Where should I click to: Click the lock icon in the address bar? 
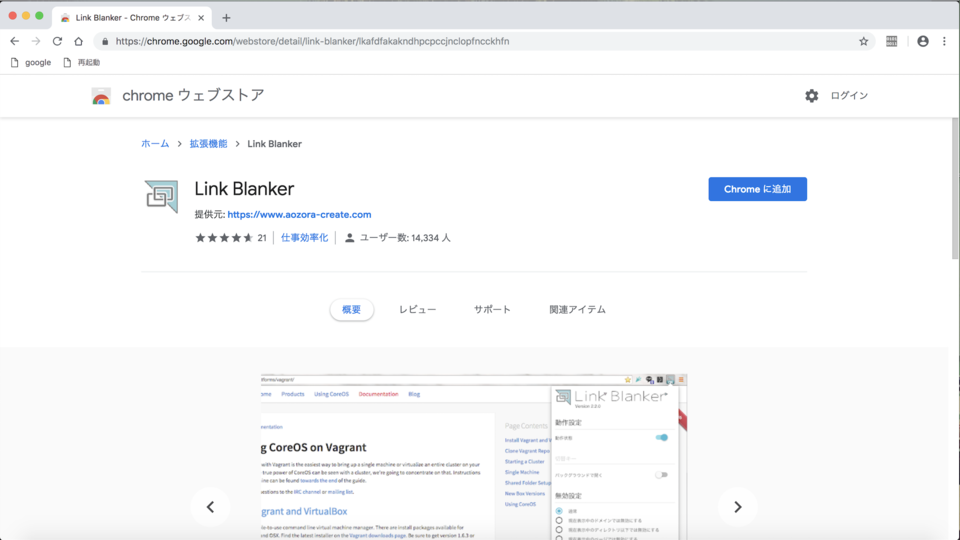(x=105, y=41)
